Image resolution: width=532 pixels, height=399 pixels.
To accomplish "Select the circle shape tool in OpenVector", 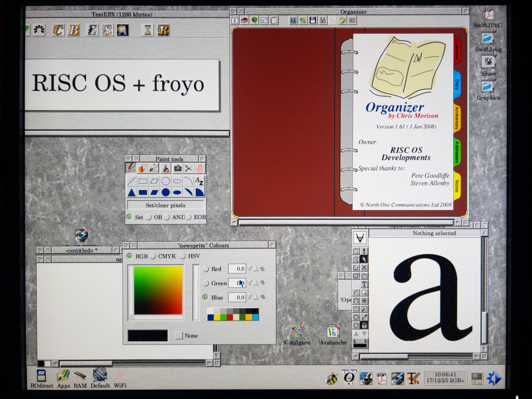I will tap(356, 317).
